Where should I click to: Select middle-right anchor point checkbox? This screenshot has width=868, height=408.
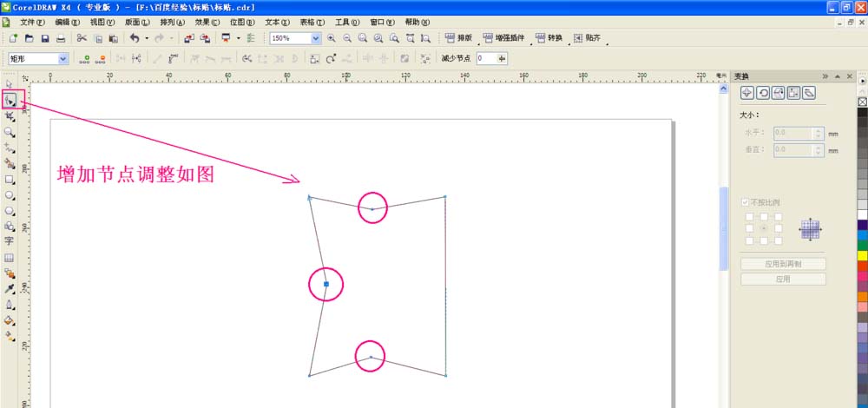(x=779, y=228)
